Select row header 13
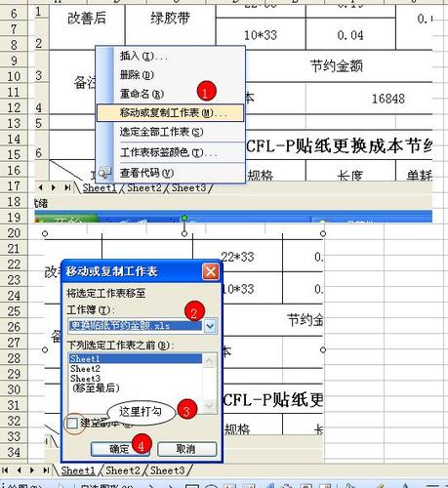The height and width of the screenshot is (488, 448). click(14, 123)
